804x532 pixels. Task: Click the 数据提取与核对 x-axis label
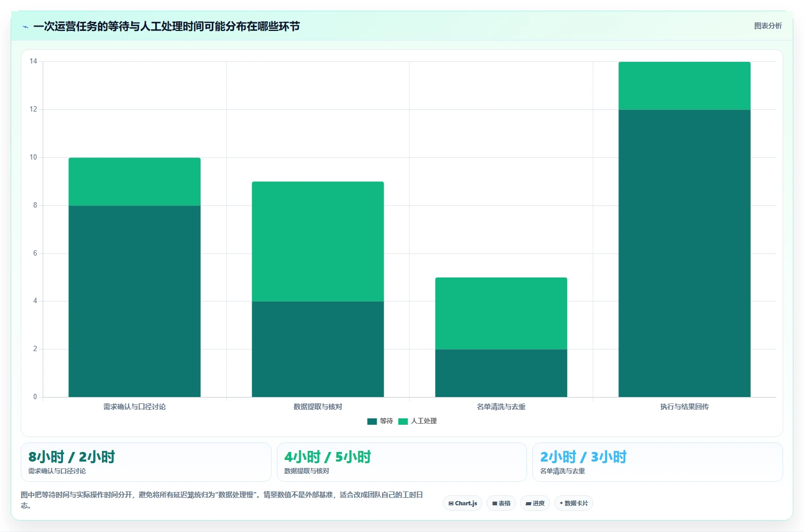[318, 407]
